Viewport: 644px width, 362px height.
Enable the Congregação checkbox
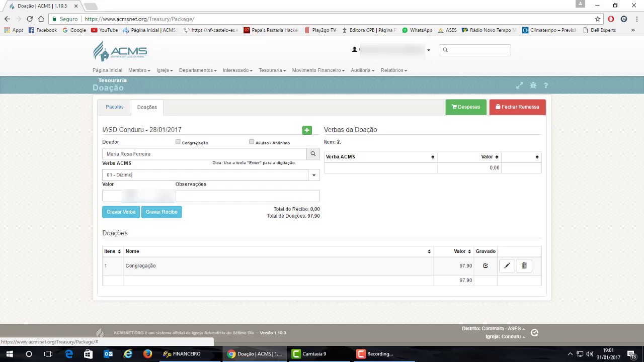point(178,142)
